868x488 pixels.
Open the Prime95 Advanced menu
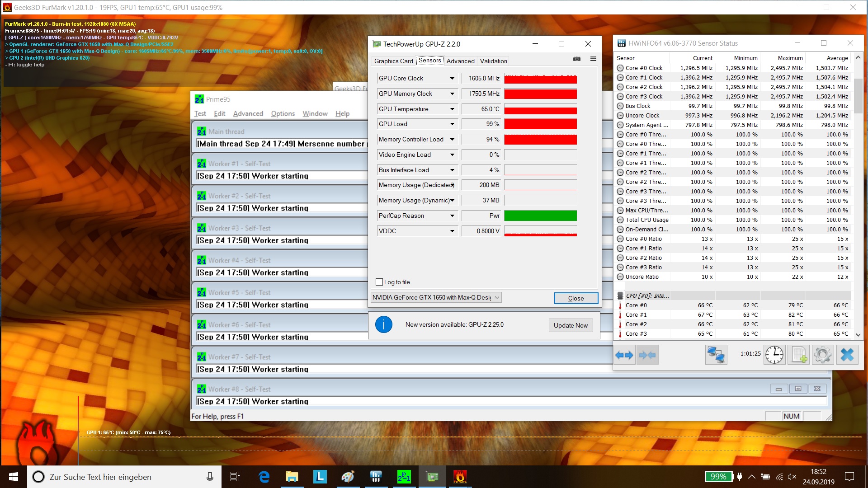coord(248,114)
